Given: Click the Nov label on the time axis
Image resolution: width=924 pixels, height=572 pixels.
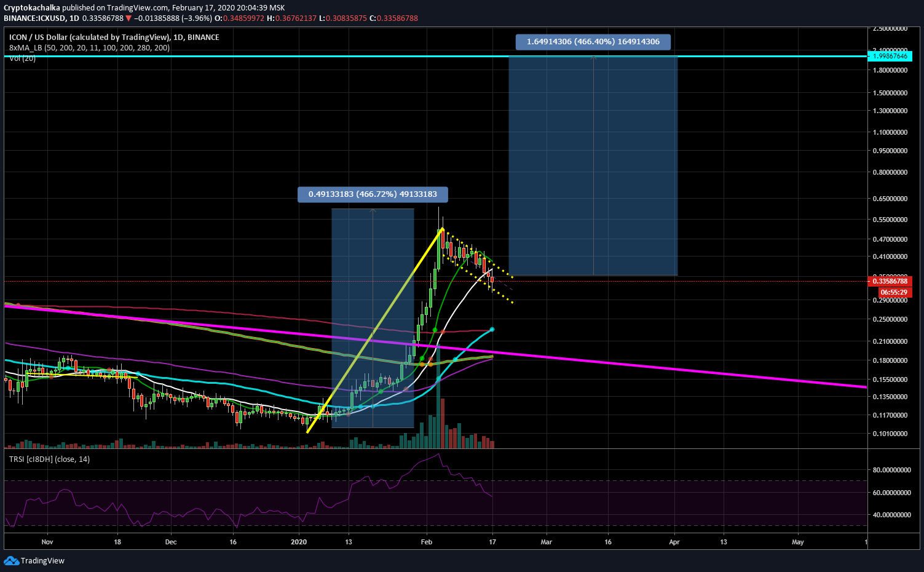Looking at the screenshot, I should 47,542.
